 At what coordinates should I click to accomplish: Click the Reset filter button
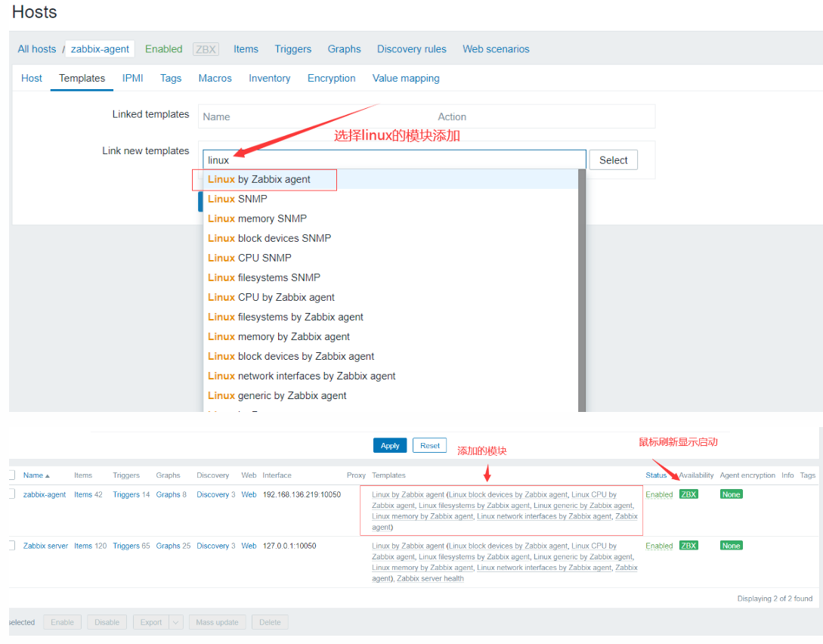click(430, 446)
